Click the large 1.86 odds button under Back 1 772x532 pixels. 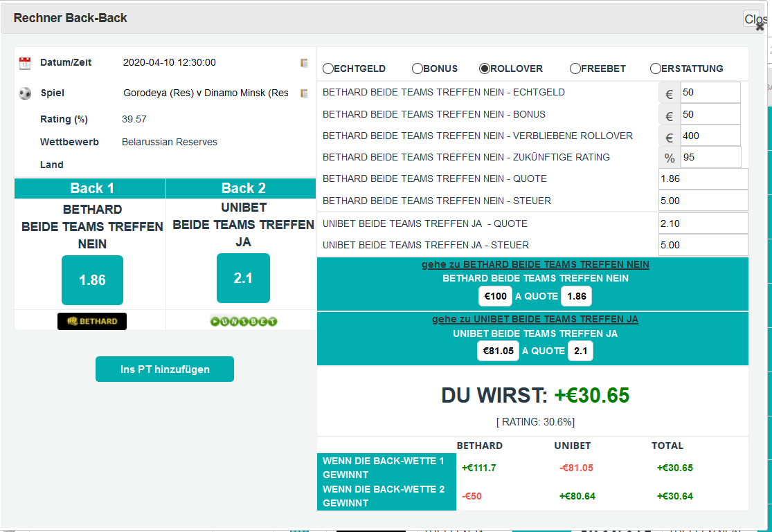[x=92, y=280]
